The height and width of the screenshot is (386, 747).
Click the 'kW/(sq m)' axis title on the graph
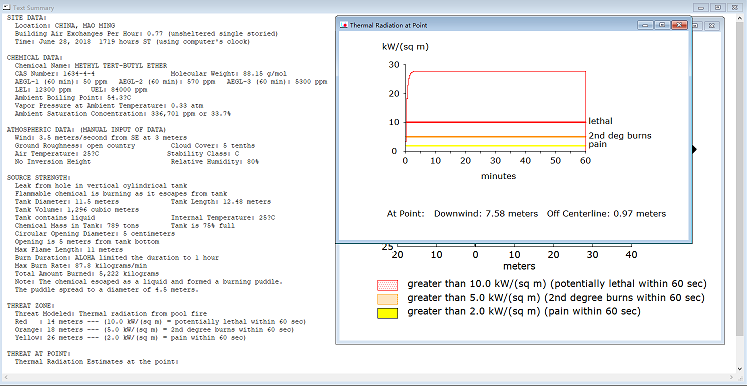(x=405, y=47)
